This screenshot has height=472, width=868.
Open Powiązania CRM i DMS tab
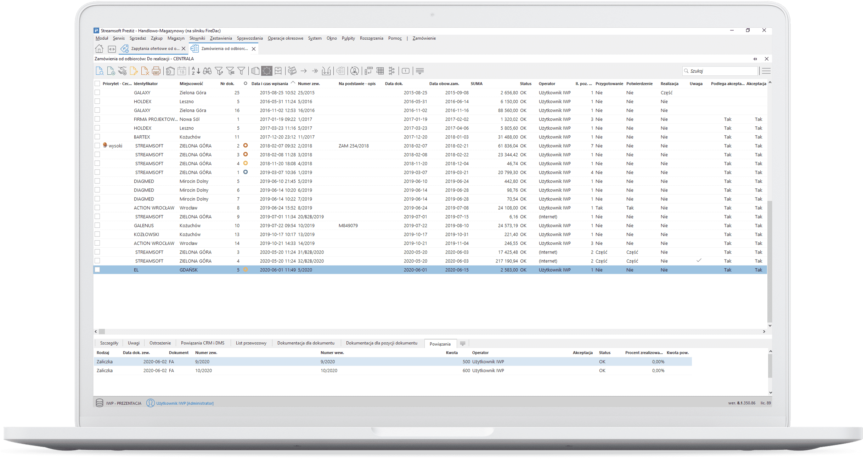tap(203, 343)
